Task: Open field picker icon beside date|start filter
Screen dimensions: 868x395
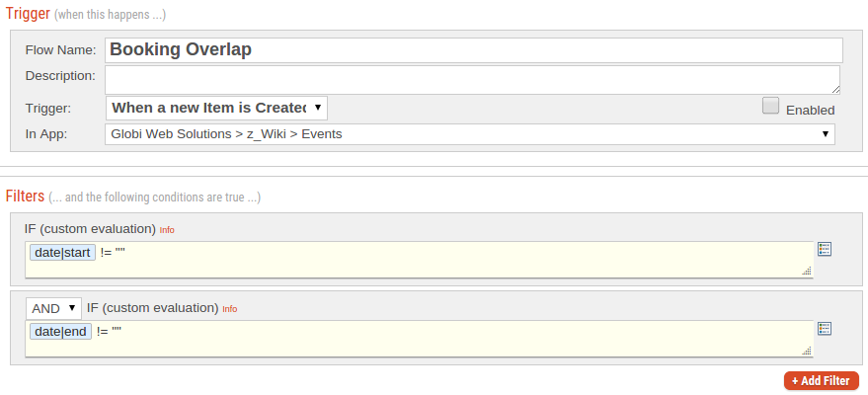Action: pyautogui.click(x=825, y=250)
